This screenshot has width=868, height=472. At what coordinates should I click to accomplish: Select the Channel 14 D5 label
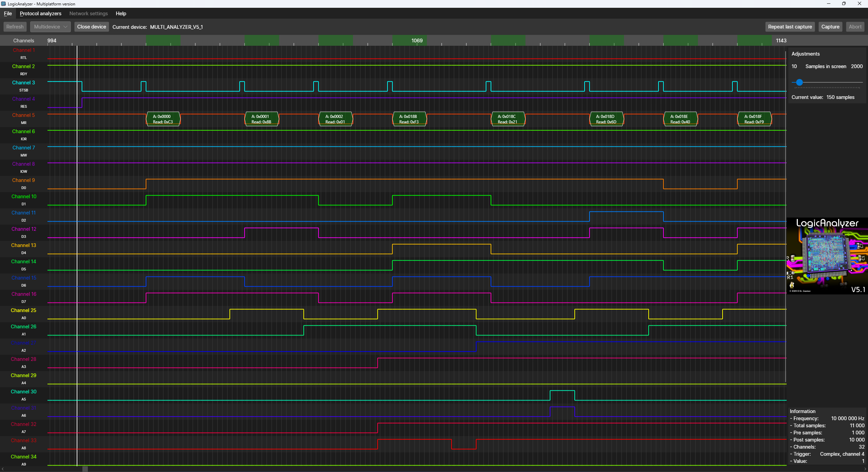24,265
